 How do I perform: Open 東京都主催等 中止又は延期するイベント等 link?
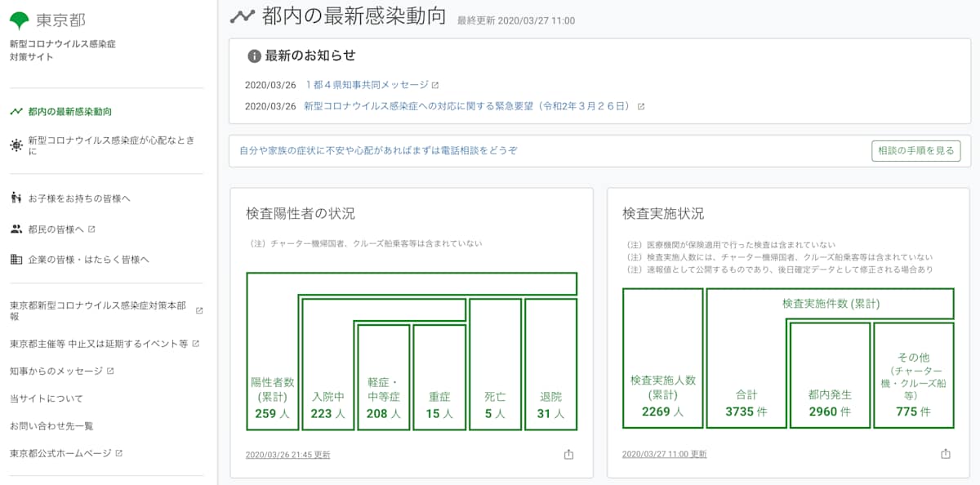99,344
